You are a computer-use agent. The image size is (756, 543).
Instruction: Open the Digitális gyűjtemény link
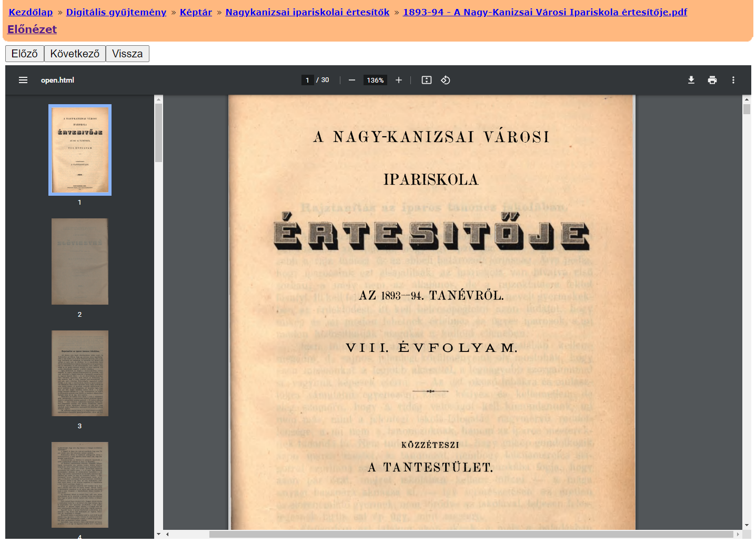pos(116,12)
